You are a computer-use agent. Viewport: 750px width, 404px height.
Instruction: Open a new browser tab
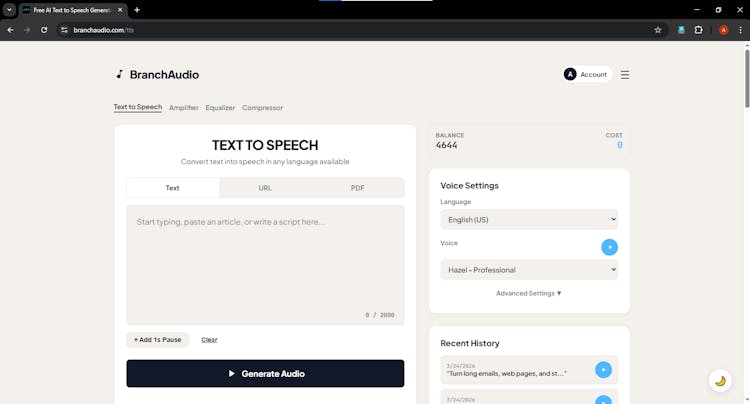[137, 10]
